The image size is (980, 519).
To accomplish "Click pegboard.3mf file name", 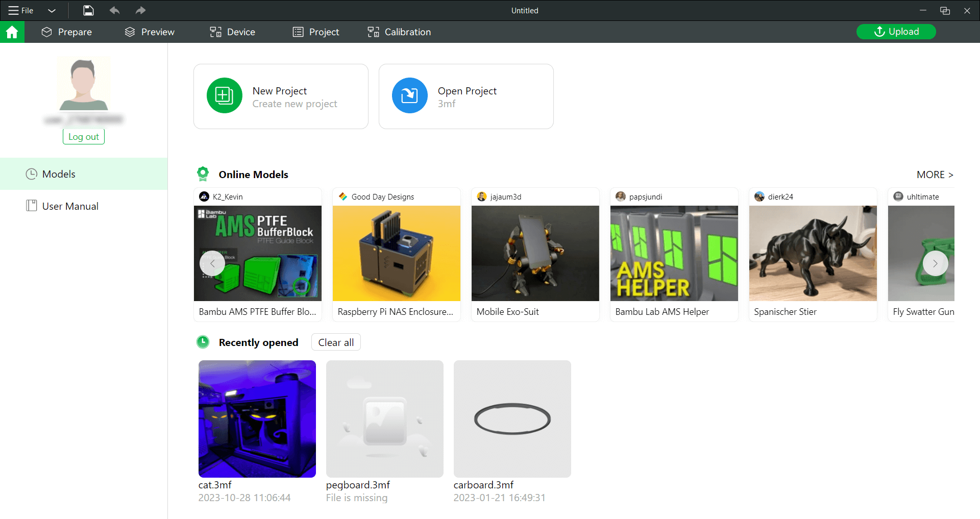I will point(358,485).
